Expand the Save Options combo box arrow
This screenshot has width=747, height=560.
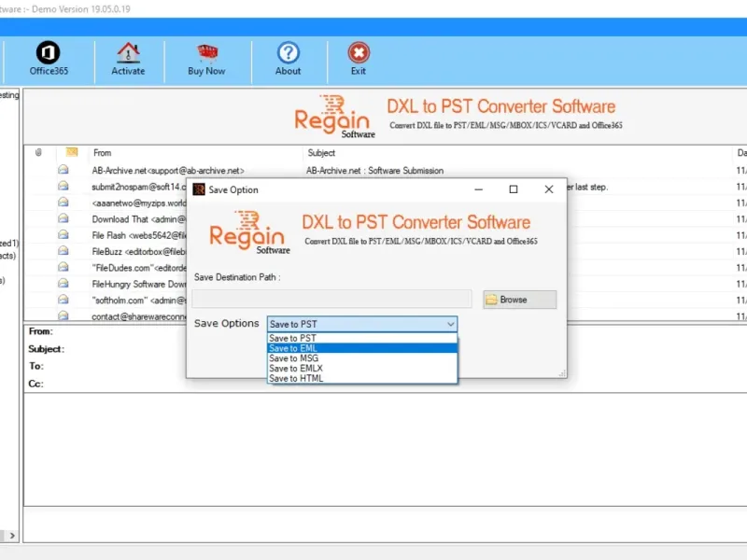(x=450, y=324)
